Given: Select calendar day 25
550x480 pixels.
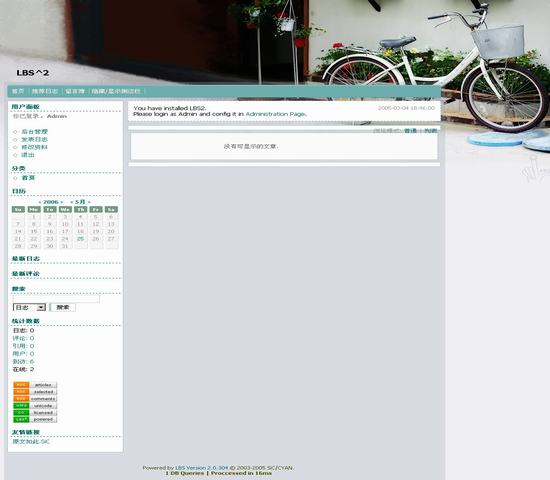Looking at the screenshot, I should coord(80,239).
